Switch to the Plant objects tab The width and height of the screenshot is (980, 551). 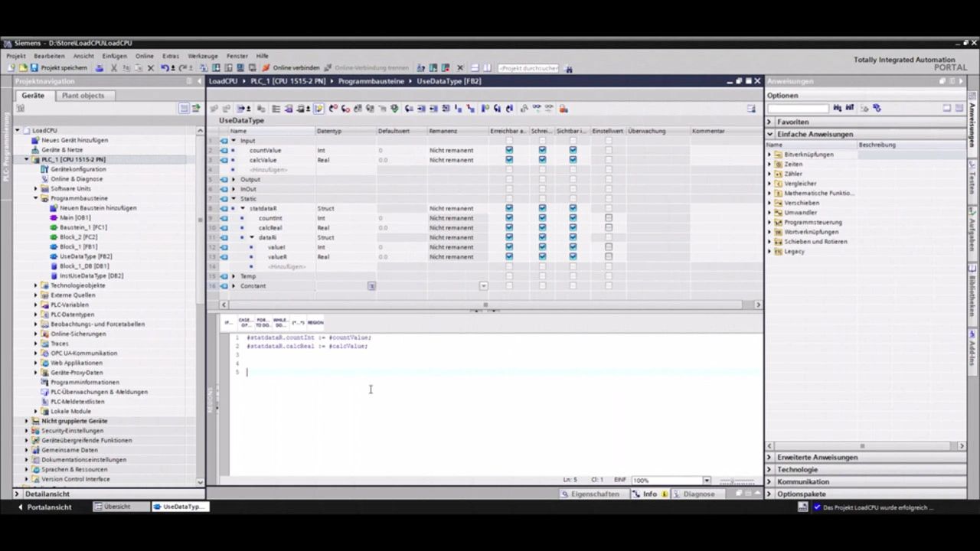83,96
